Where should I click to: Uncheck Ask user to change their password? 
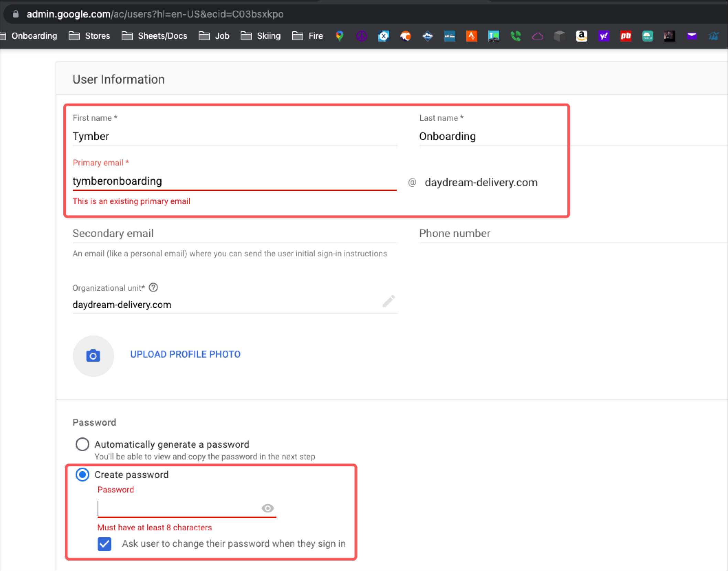pos(104,544)
